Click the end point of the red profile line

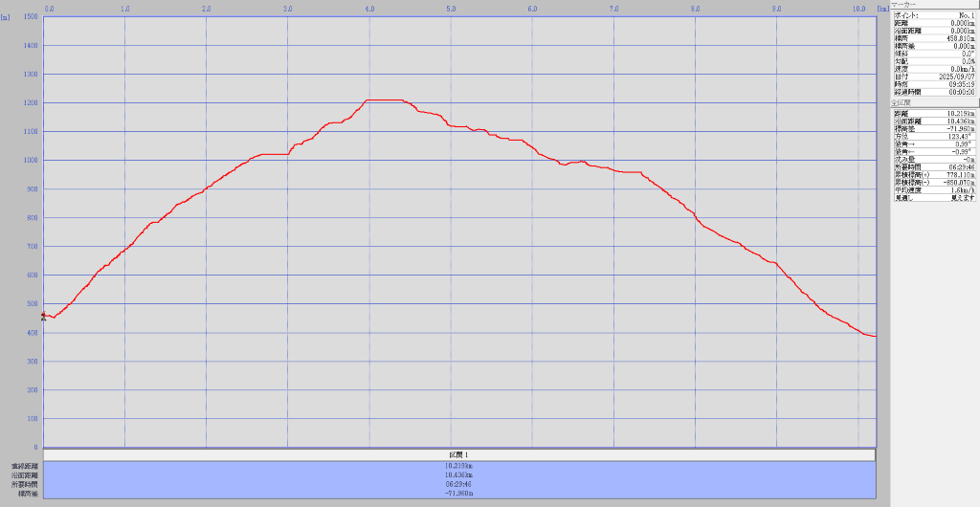point(875,336)
